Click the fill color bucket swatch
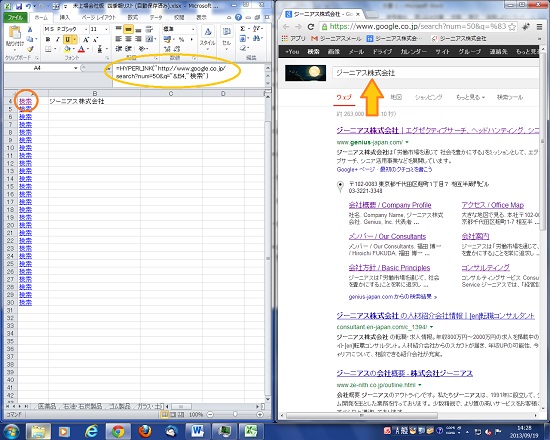This screenshot has width=550, height=440. click(67, 49)
